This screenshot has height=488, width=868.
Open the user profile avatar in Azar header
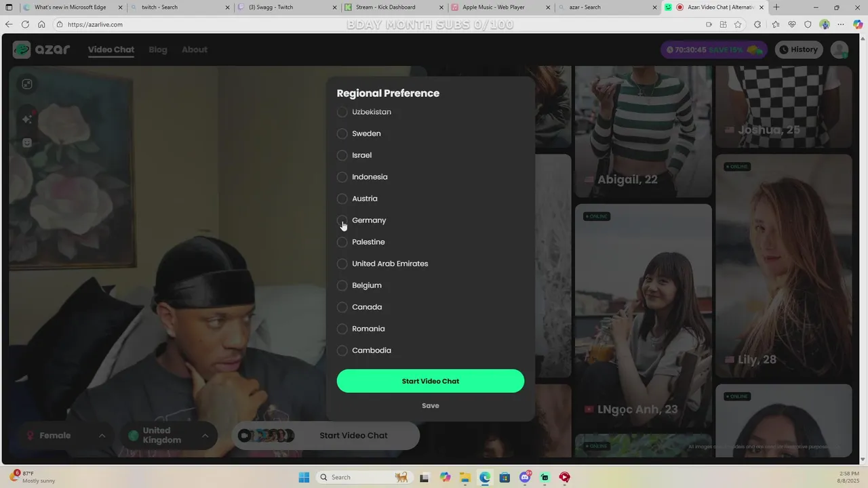[840, 49]
